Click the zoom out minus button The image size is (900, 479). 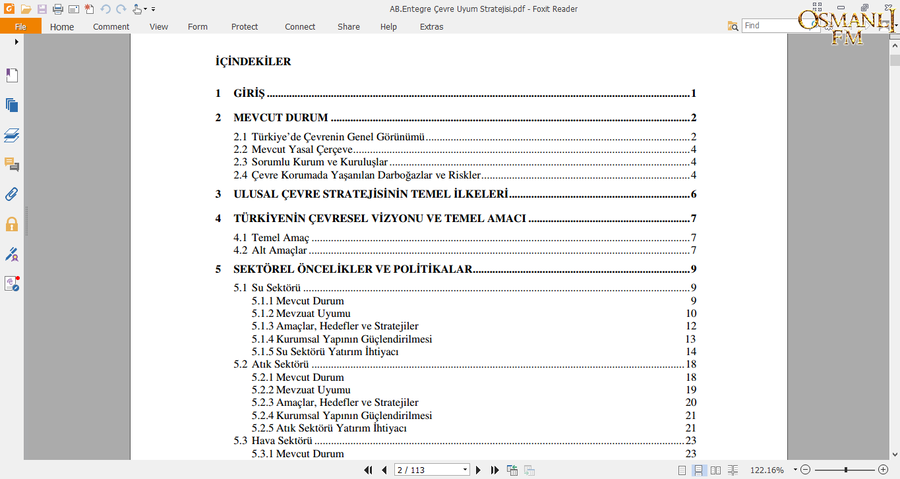[x=805, y=470]
